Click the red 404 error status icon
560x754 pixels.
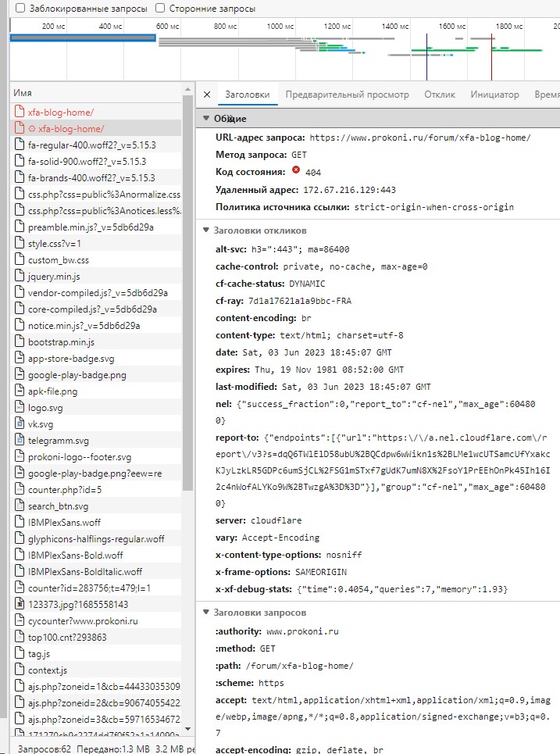[x=296, y=170]
